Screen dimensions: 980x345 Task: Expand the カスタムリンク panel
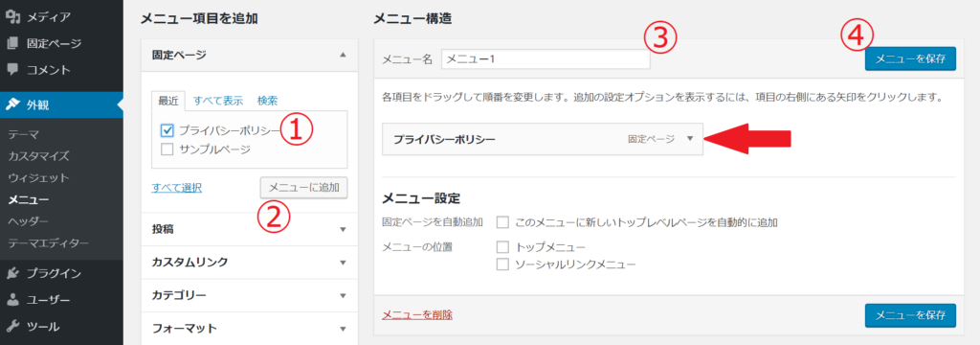pos(250,262)
